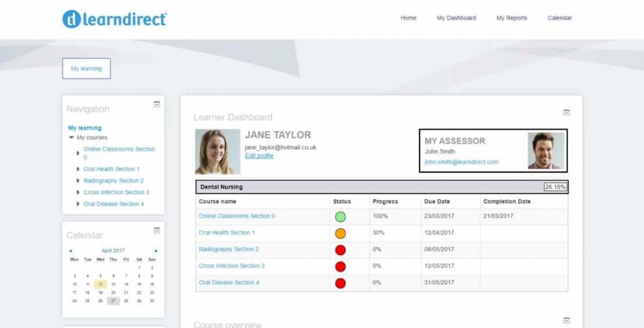644x328 pixels.
Task: Open My Dashboard from top menu
Action: coord(456,18)
